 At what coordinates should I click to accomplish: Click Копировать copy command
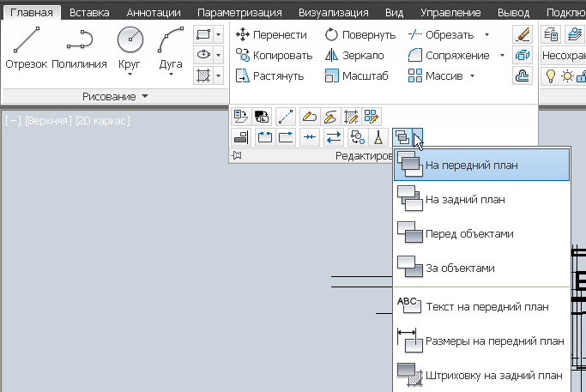point(274,55)
